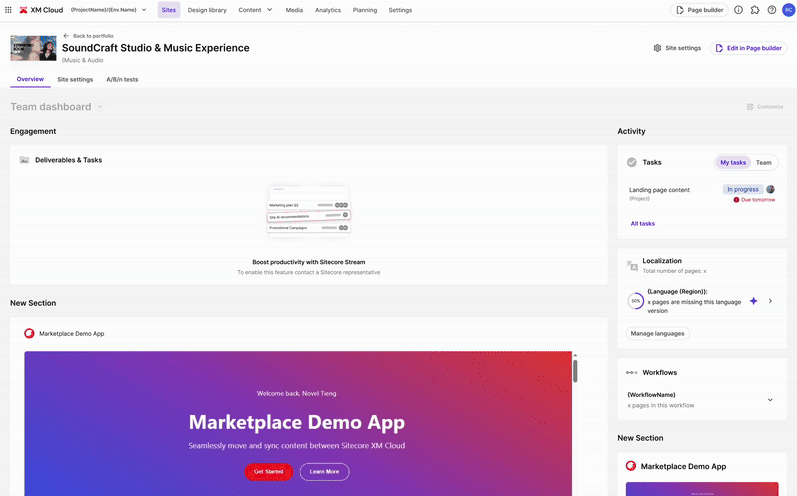This screenshot has width=797, height=496.
Task: Open the Sites menu
Action: click(x=169, y=10)
